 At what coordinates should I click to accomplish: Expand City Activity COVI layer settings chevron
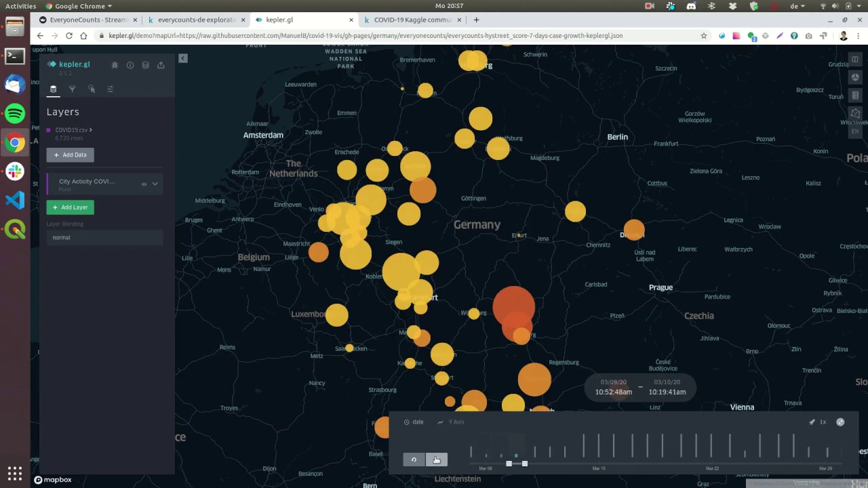(x=155, y=184)
